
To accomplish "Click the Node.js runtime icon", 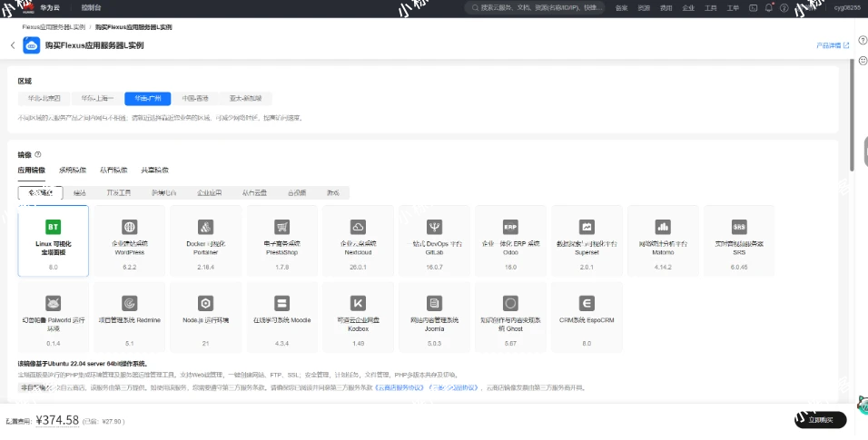I will [205, 303].
